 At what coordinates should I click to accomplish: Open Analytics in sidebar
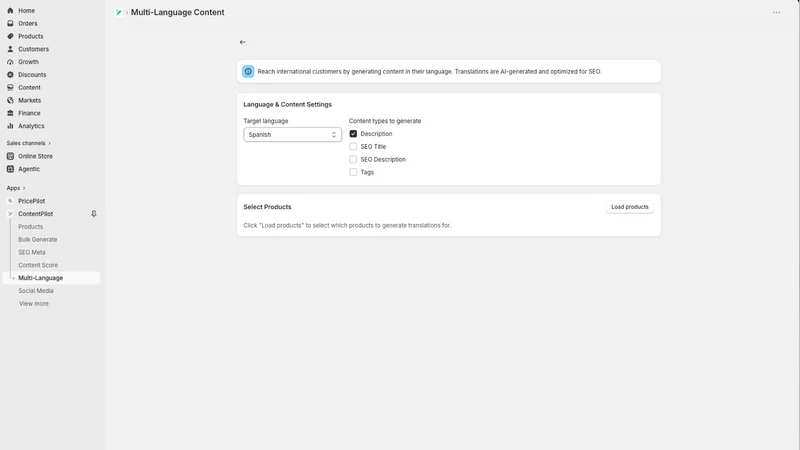coord(31,126)
